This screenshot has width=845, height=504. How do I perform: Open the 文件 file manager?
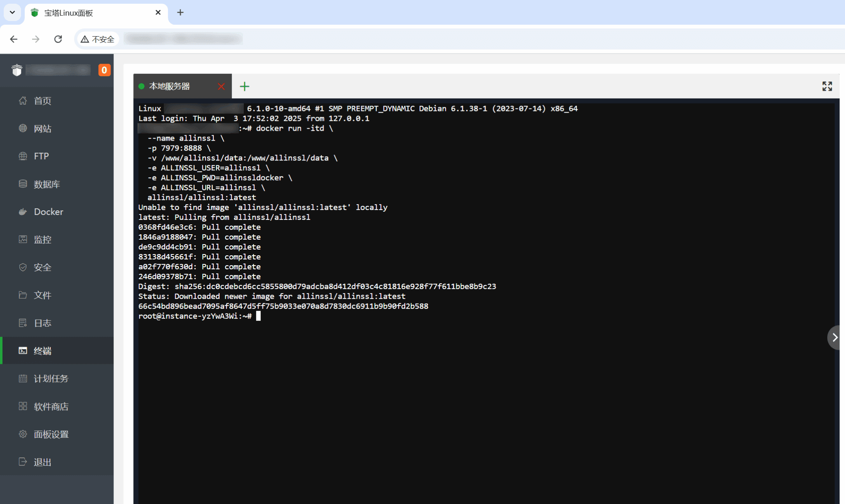tap(42, 295)
